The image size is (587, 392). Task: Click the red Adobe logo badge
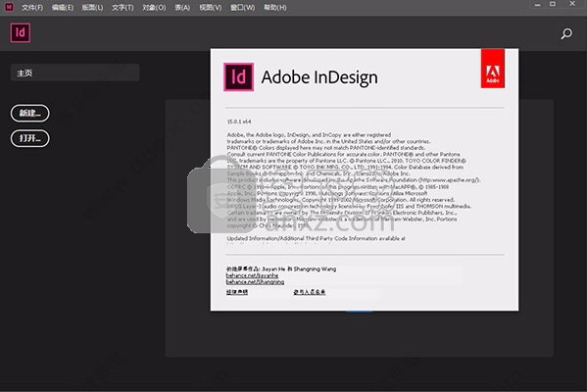[493, 69]
